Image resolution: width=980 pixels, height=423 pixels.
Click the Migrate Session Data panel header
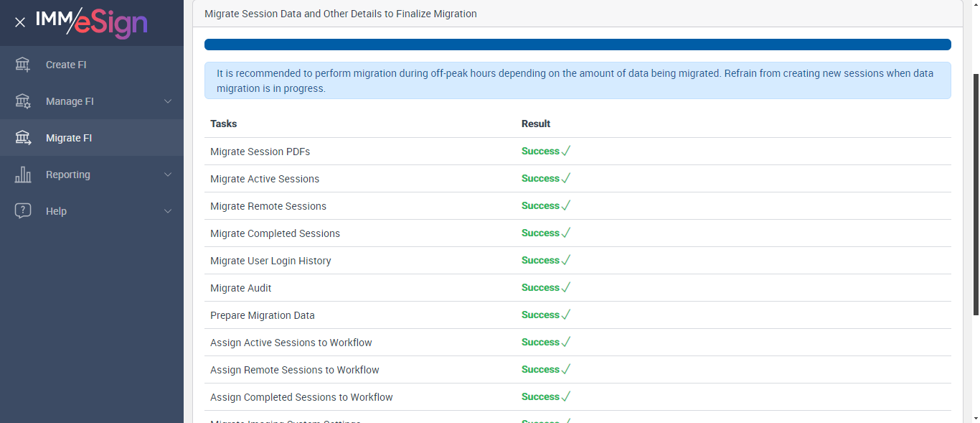click(x=578, y=14)
